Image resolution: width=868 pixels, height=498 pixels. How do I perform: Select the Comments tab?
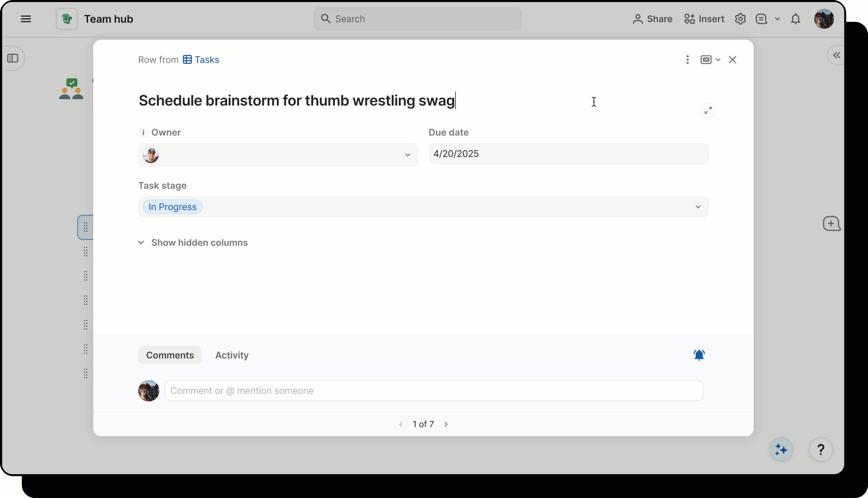coord(170,355)
